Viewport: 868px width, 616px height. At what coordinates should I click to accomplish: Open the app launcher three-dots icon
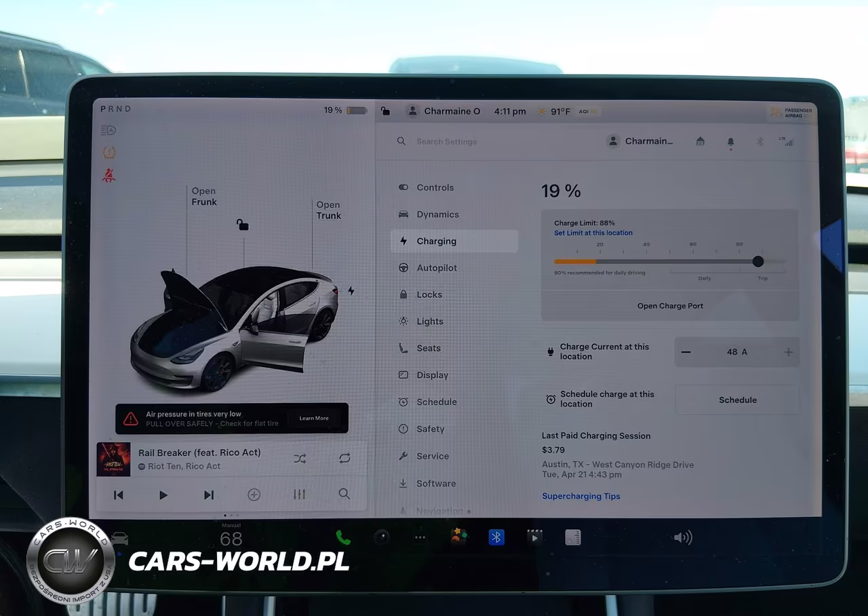tap(420, 538)
